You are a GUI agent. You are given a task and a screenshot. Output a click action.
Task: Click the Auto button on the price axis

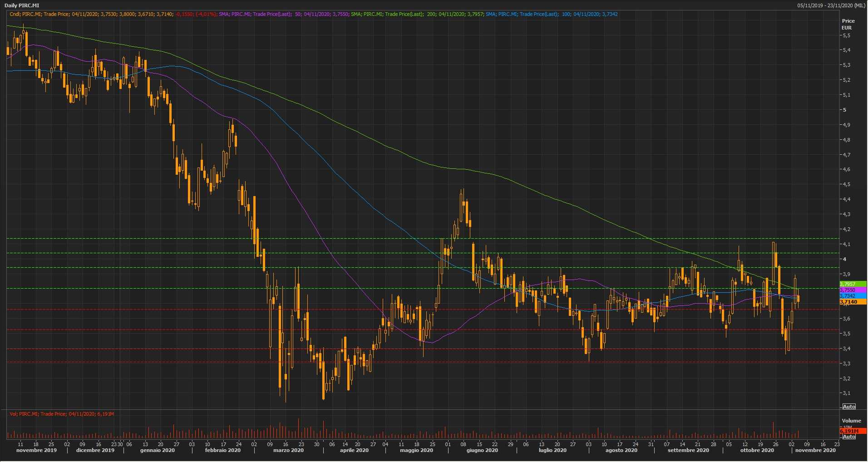click(849, 406)
